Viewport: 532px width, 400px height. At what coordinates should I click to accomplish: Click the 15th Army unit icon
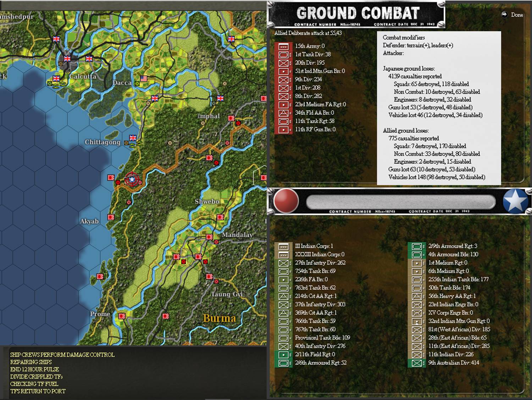coord(283,46)
